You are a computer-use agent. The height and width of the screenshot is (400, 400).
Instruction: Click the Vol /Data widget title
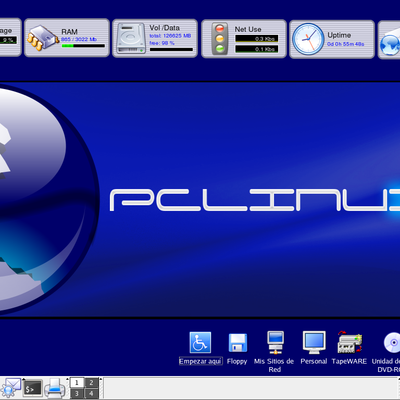(x=164, y=28)
